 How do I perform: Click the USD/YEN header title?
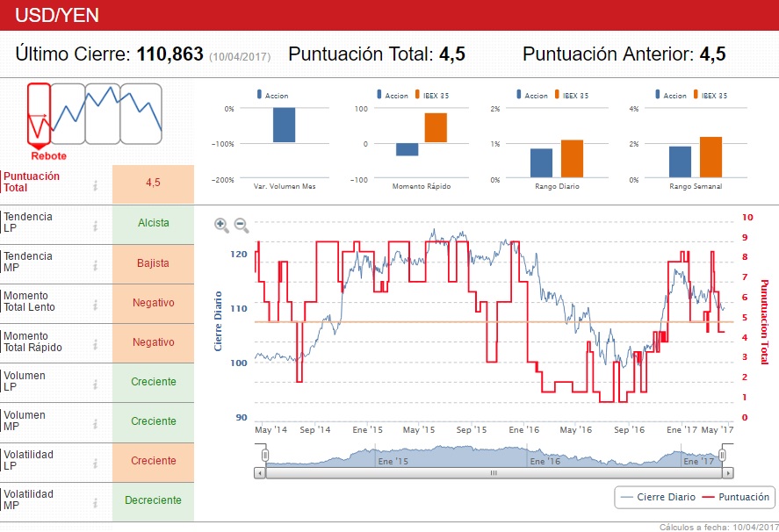(56, 16)
